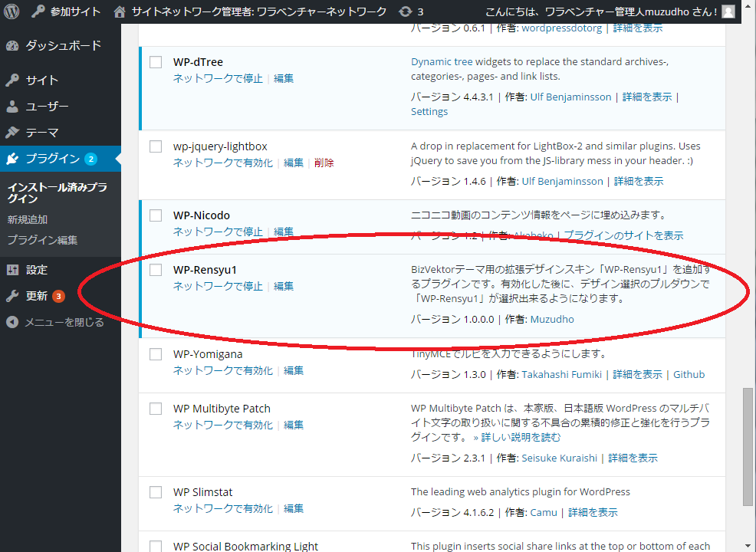Click 詳細を表示 for wp-jquery-lightbox
Viewport: 756px width, 552px height.
(639, 181)
